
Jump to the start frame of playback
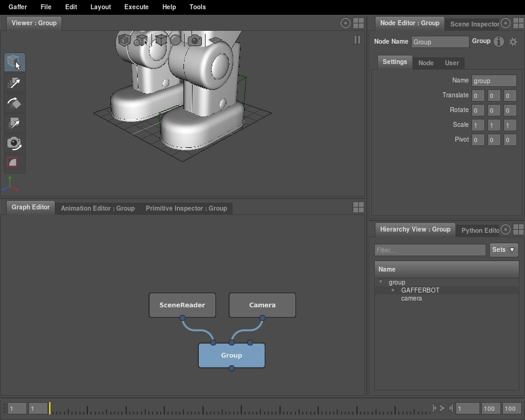click(435, 408)
